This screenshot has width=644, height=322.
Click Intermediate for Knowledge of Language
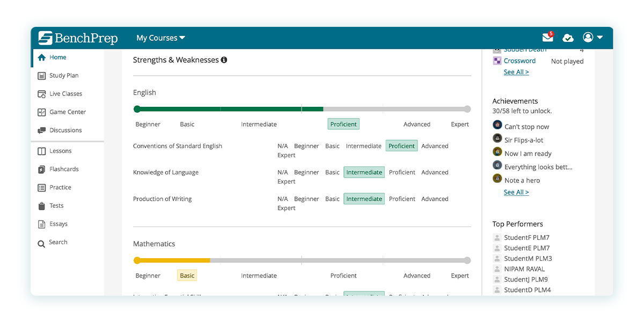[x=364, y=172]
